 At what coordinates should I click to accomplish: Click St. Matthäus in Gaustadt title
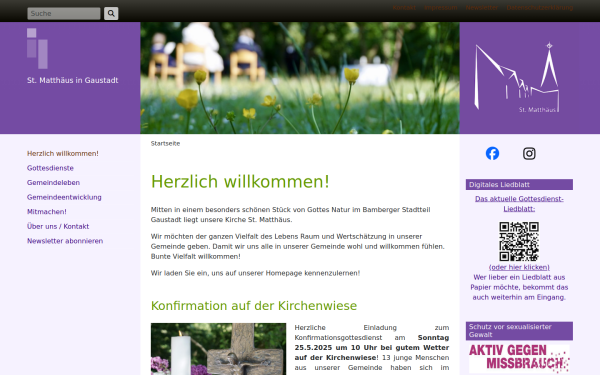[x=73, y=80]
